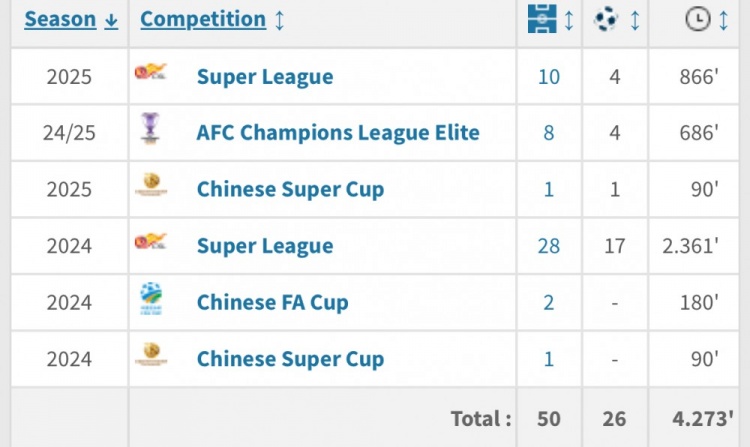Click 8 appearances for AFC Champions League
750x447 pixels.
549,132
